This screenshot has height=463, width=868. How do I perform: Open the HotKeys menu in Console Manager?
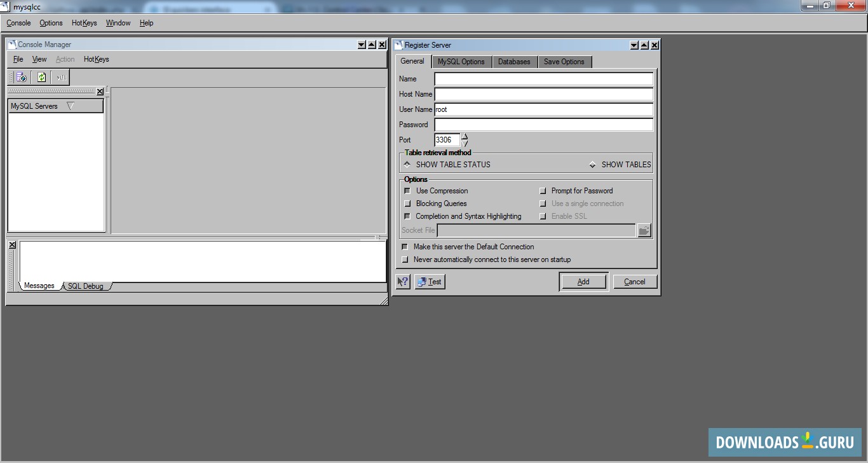coord(97,59)
